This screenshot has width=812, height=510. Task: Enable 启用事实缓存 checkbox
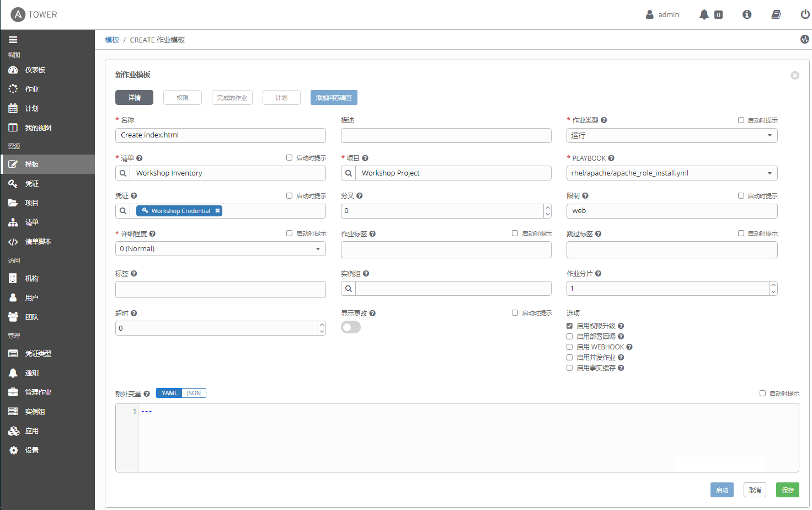coord(570,368)
